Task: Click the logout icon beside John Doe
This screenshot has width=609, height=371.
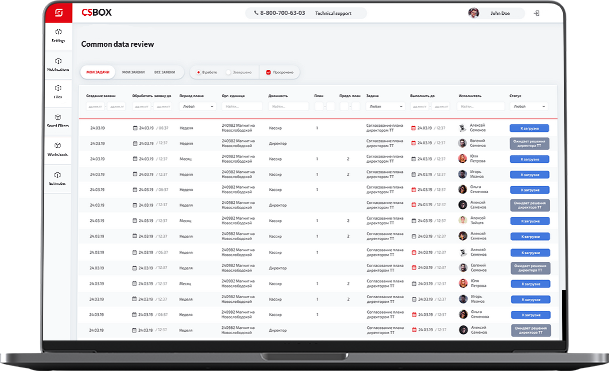Action: (x=536, y=13)
